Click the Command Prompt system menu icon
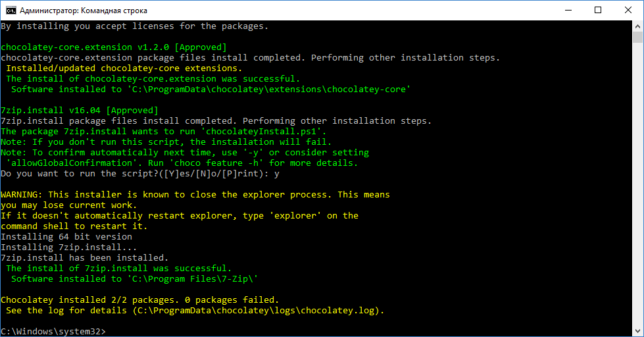The height and width of the screenshot is (337, 644). pyautogui.click(x=11, y=11)
